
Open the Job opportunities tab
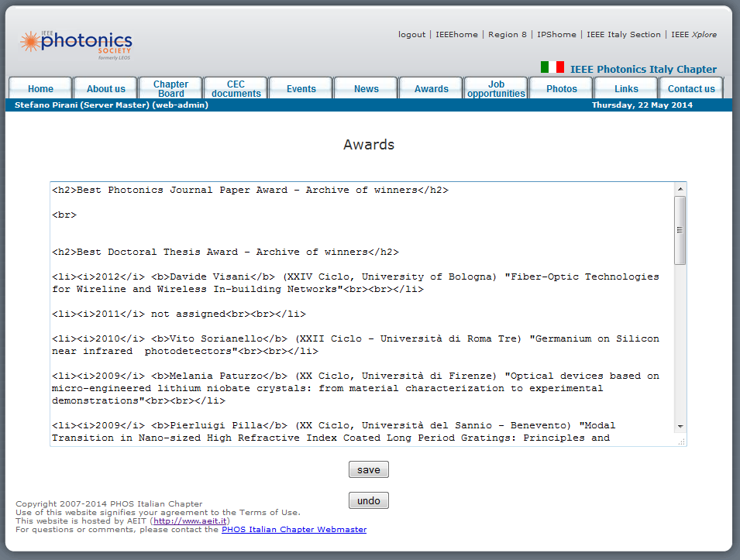tap(496, 89)
